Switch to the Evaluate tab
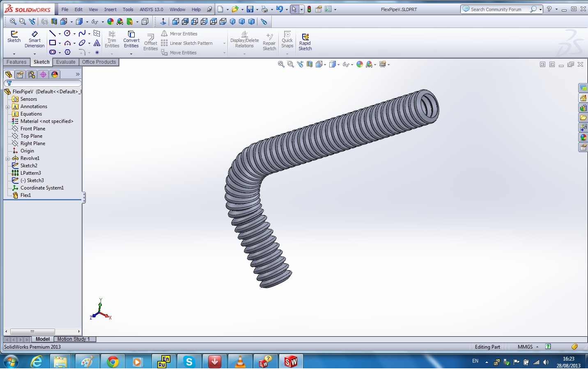The image size is (588, 370). click(x=66, y=62)
